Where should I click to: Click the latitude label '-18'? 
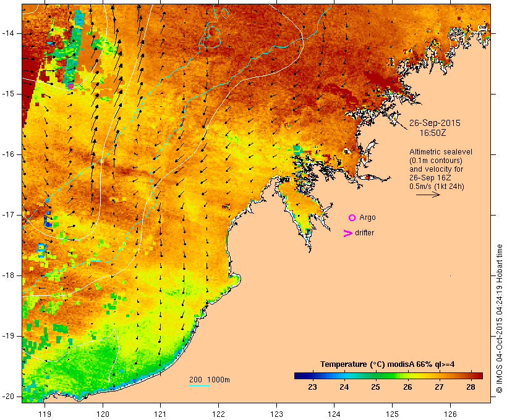(x=7, y=275)
